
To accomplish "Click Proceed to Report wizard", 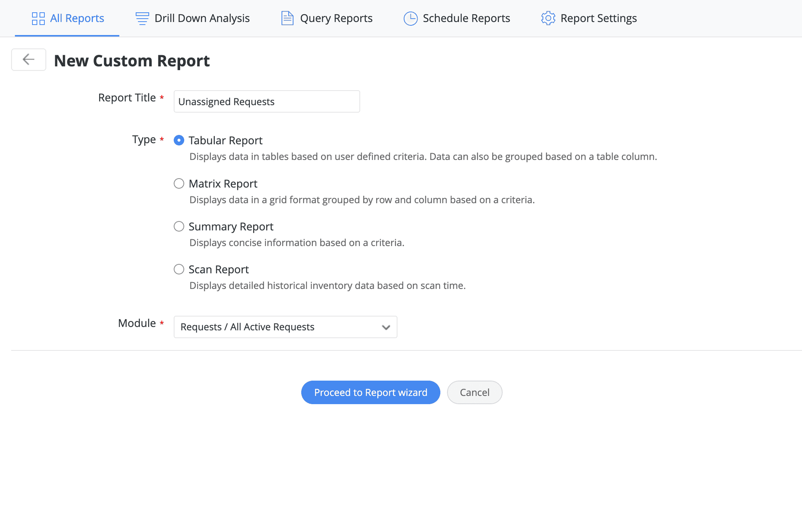I will tap(370, 392).
